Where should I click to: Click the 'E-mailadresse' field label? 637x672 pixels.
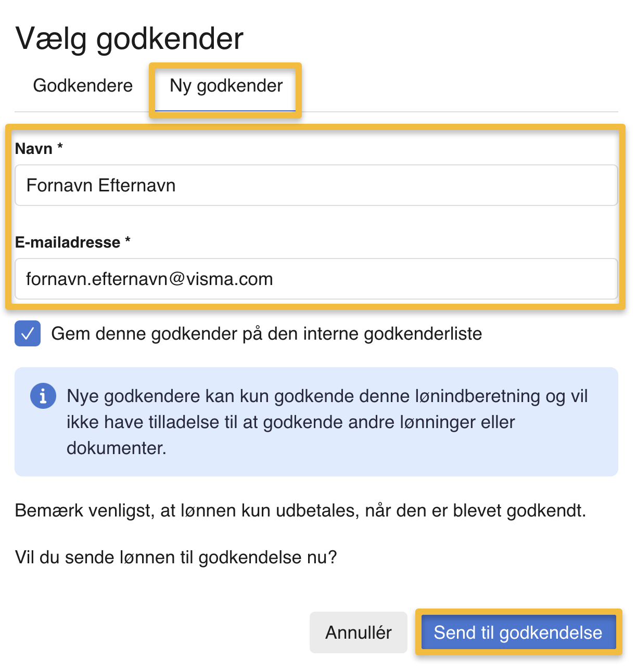[68, 242]
